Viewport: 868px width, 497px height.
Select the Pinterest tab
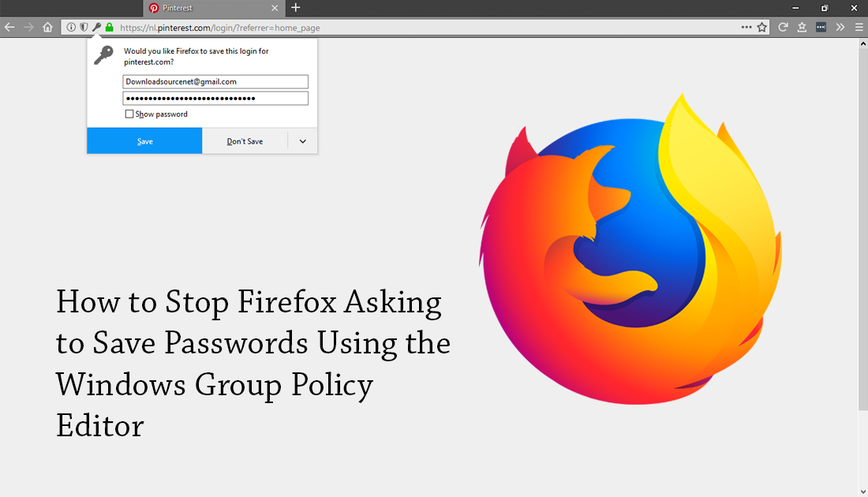[214, 9]
